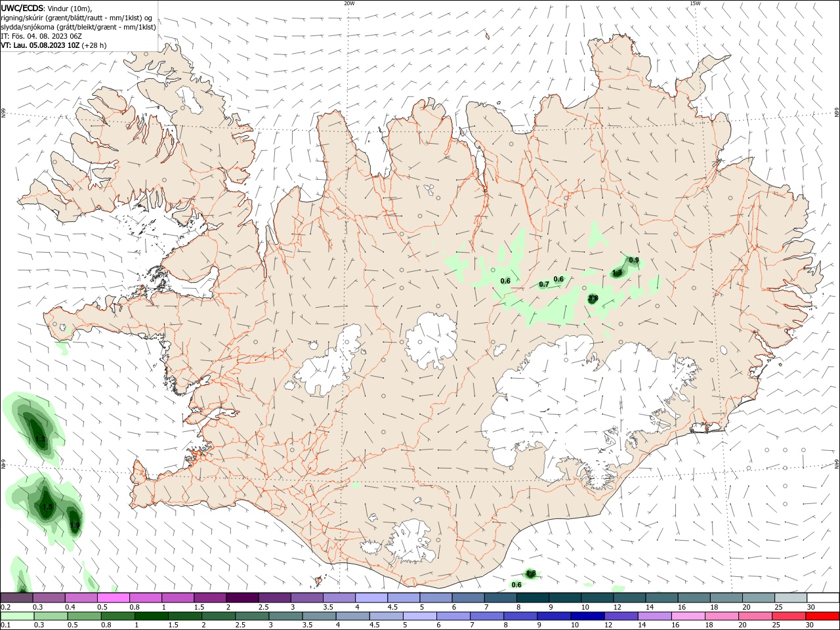Viewport: 840px width, 630px height.
Task: Click the 0.7 precipitation value on the map
Action: [x=543, y=284]
